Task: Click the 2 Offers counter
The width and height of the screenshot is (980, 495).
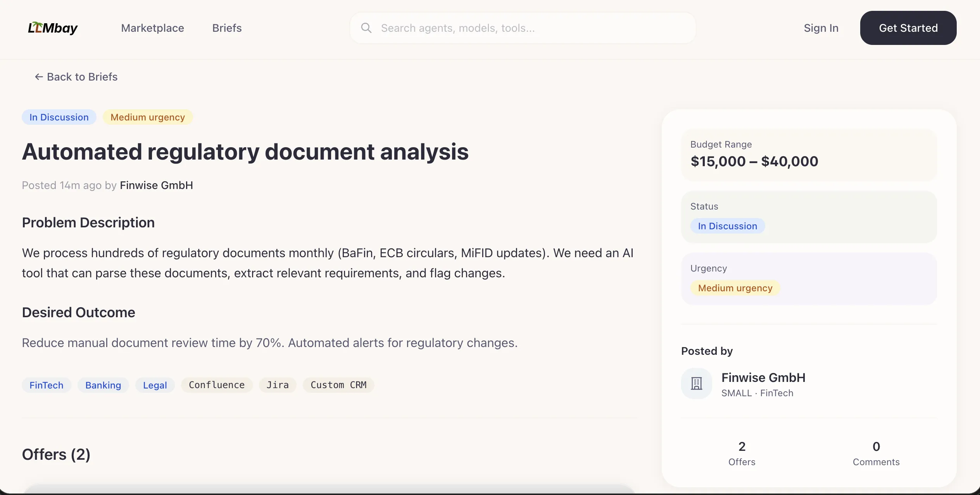Action: 742,453
